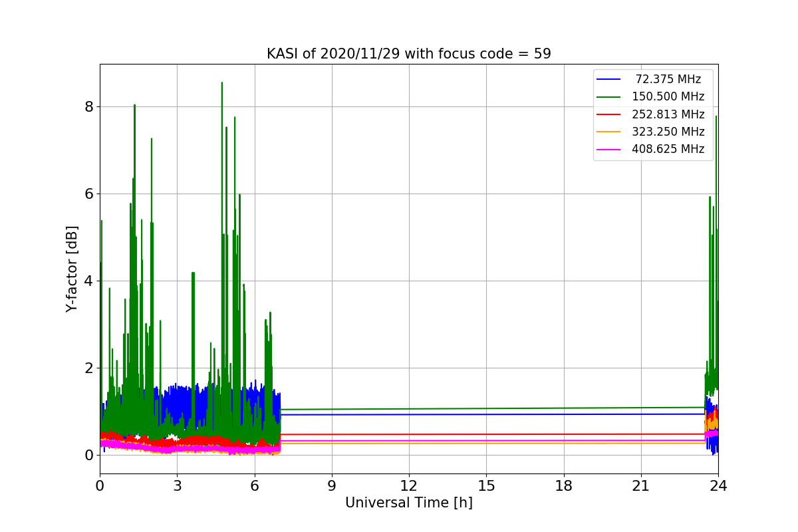Screen dimensions: 798x532
Task: Click x-axis tick label 0
Action: click(100, 486)
